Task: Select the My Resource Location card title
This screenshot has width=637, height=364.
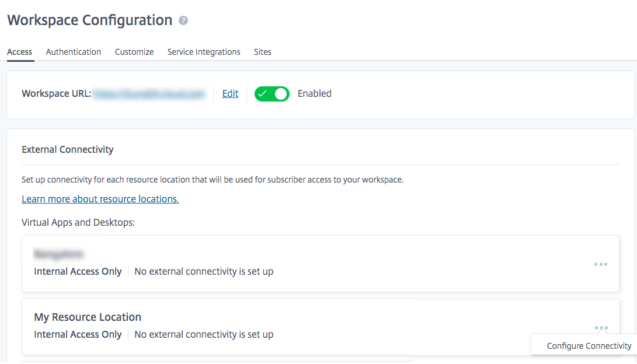Action: pos(88,317)
